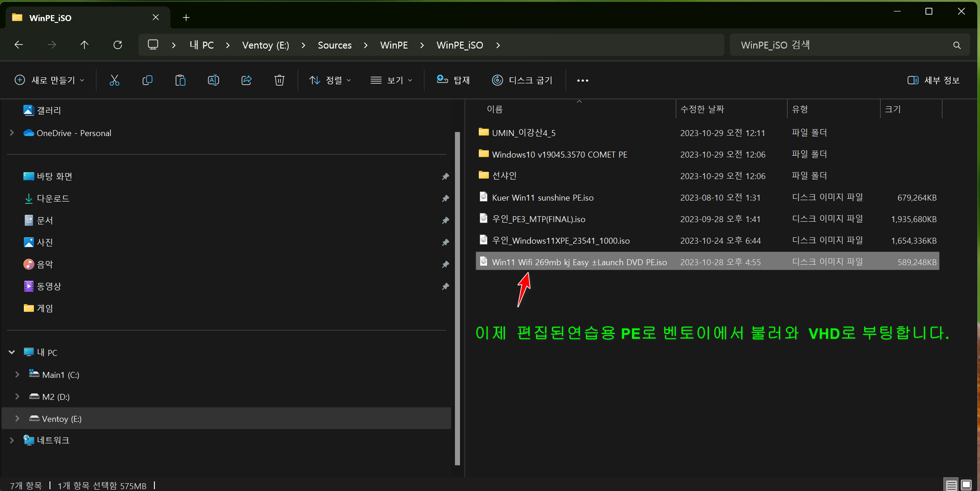Viewport: 980px width, 491px height.
Task: Switch to details view icon in status bar
Action: pyautogui.click(x=951, y=485)
